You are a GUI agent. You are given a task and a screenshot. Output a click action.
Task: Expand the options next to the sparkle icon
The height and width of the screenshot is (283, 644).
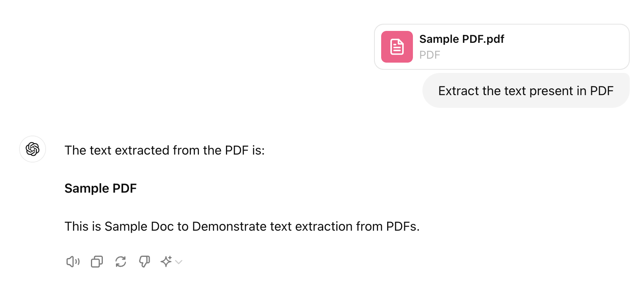coord(178,262)
